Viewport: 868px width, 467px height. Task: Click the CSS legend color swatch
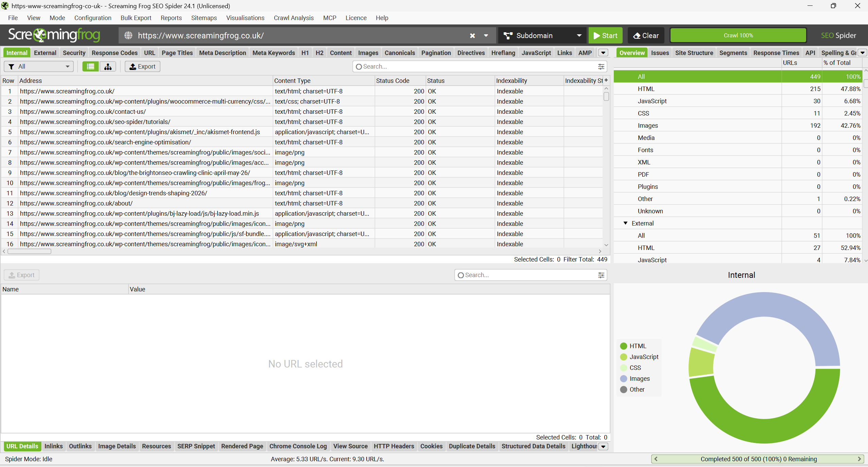coord(624,368)
